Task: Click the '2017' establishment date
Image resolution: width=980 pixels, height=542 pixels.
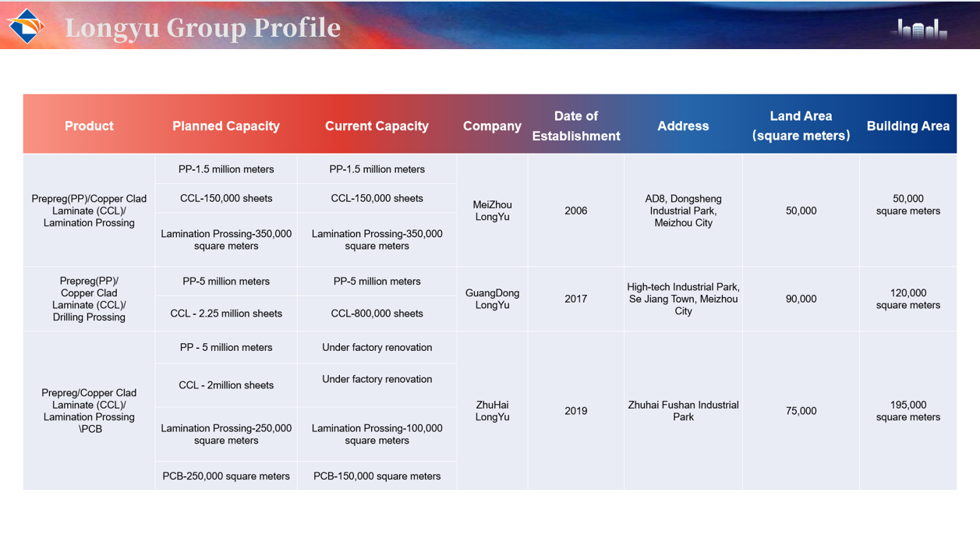Action: tap(576, 299)
